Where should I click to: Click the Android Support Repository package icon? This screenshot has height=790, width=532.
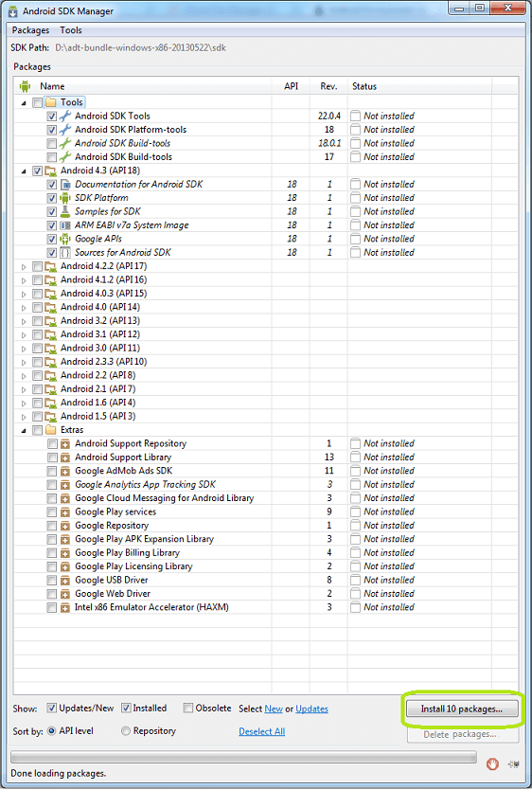click(x=65, y=444)
